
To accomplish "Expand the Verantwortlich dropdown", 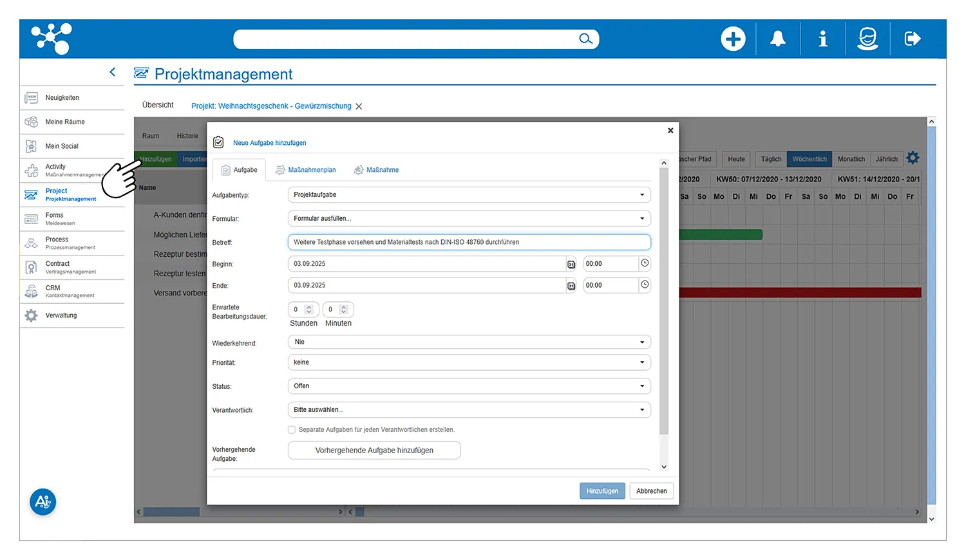I will pyautogui.click(x=469, y=410).
